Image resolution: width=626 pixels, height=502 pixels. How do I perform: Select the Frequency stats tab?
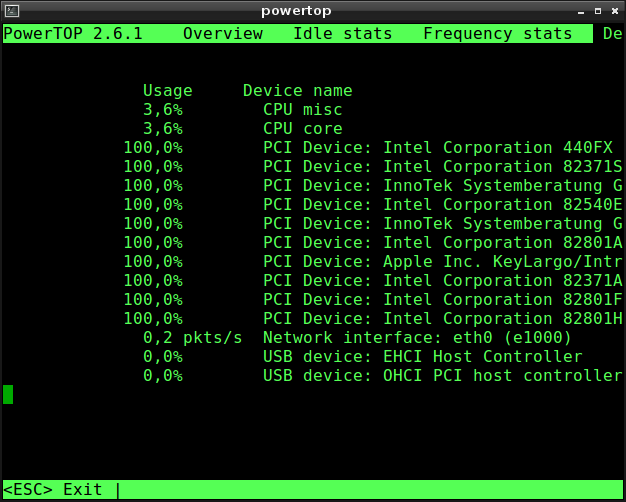pyautogui.click(x=497, y=34)
